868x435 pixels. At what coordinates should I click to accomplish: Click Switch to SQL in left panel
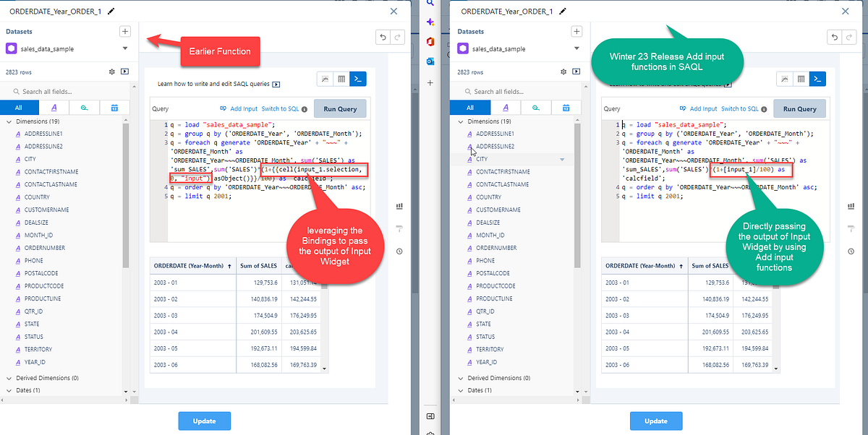[280, 109]
